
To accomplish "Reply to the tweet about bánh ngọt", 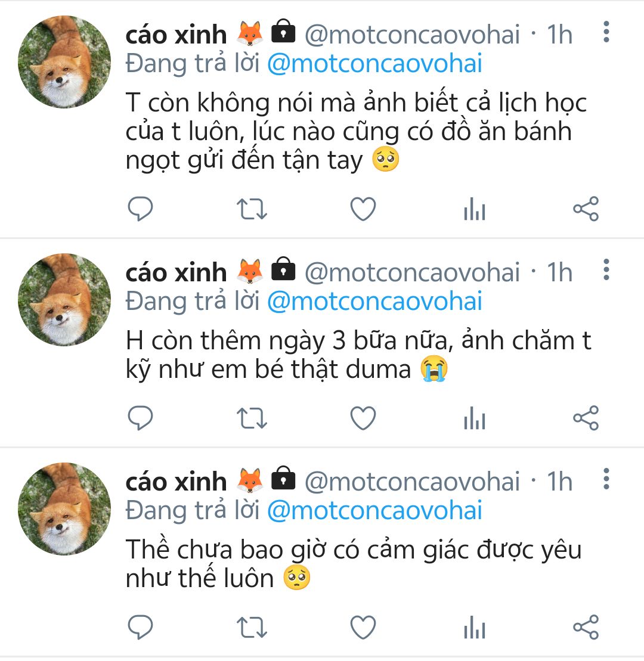I will coord(141,209).
